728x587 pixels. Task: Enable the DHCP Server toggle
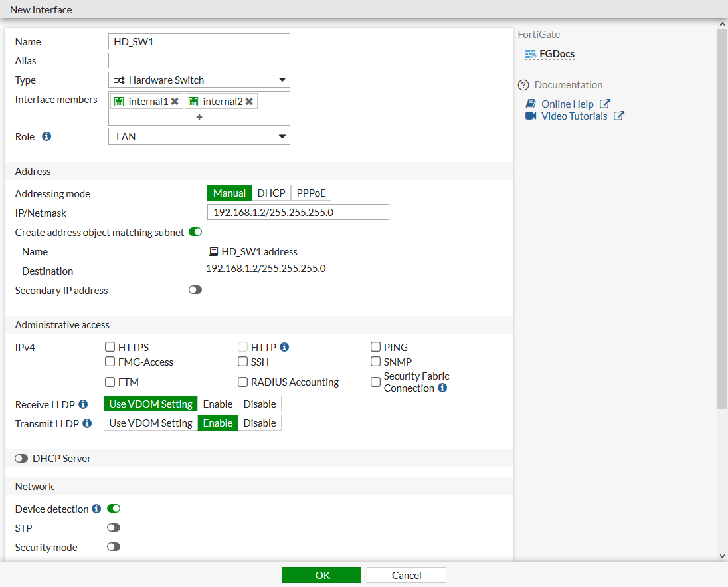[x=21, y=458]
